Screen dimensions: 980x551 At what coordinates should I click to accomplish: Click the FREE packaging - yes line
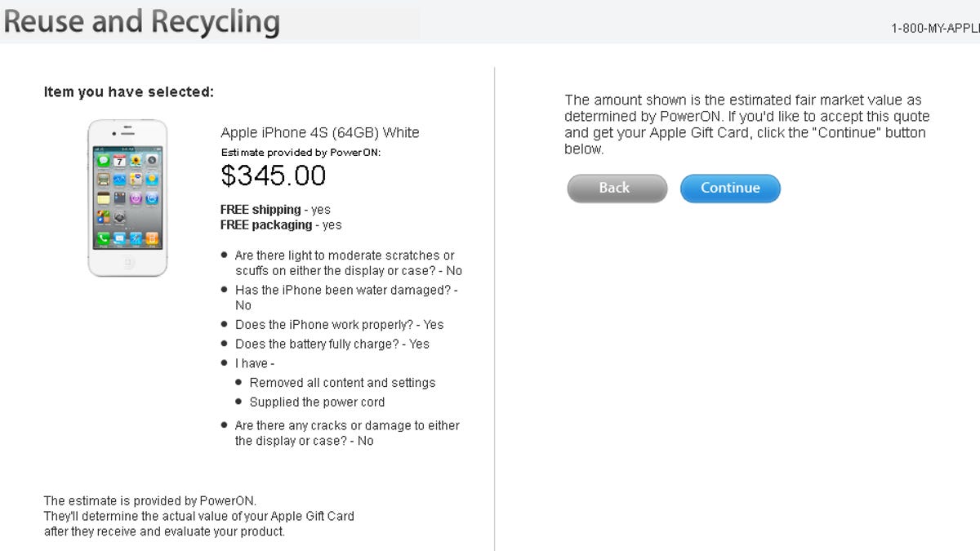point(281,225)
